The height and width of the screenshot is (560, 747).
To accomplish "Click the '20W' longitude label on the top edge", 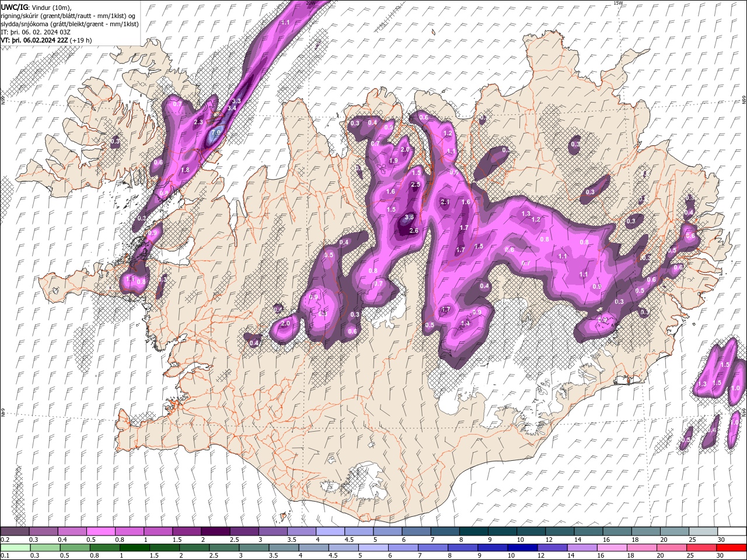I will (310, 3).
